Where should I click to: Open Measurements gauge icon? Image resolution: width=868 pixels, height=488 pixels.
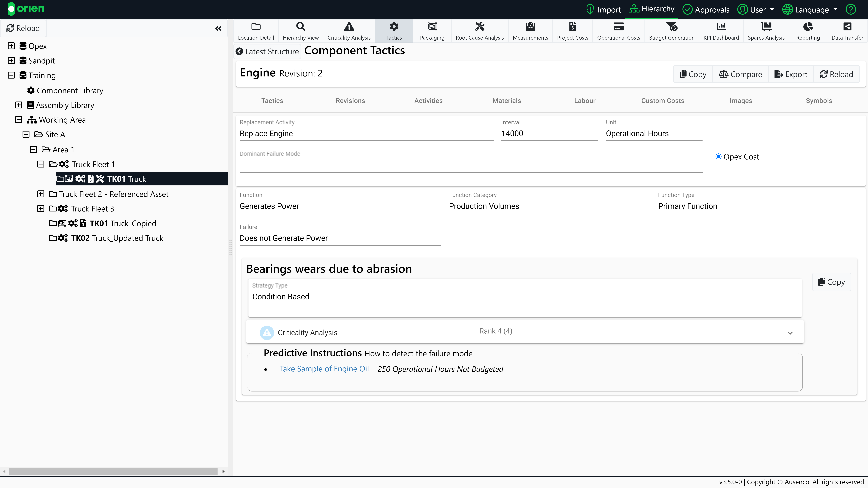tap(530, 26)
